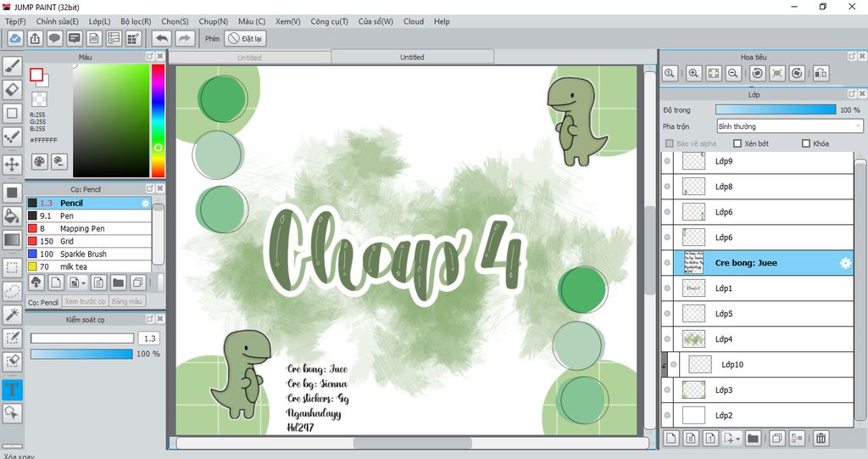The width and height of the screenshot is (868, 459).
Task: Click the hue spectrum color bar
Action: click(x=159, y=120)
